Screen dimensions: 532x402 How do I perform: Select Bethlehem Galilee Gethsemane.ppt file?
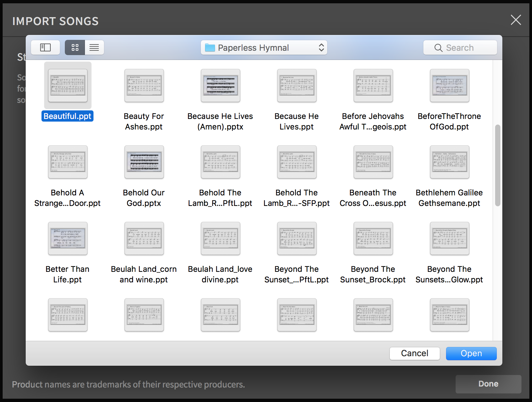[449, 162]
